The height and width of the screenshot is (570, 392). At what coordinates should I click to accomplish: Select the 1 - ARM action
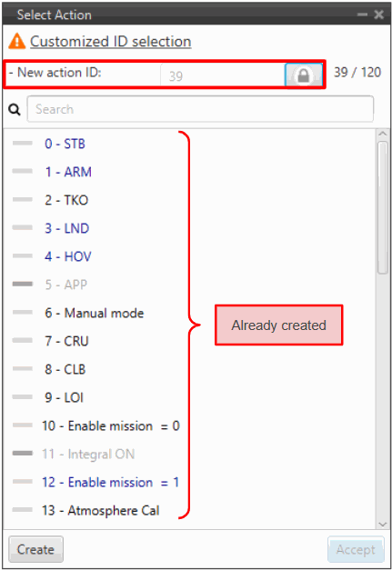coord(68,172)
